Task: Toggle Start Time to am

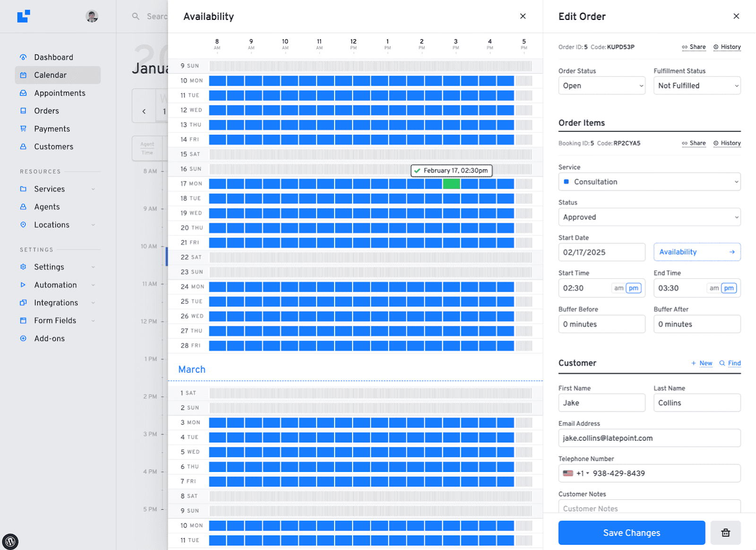Action: (x=619, y=288)
